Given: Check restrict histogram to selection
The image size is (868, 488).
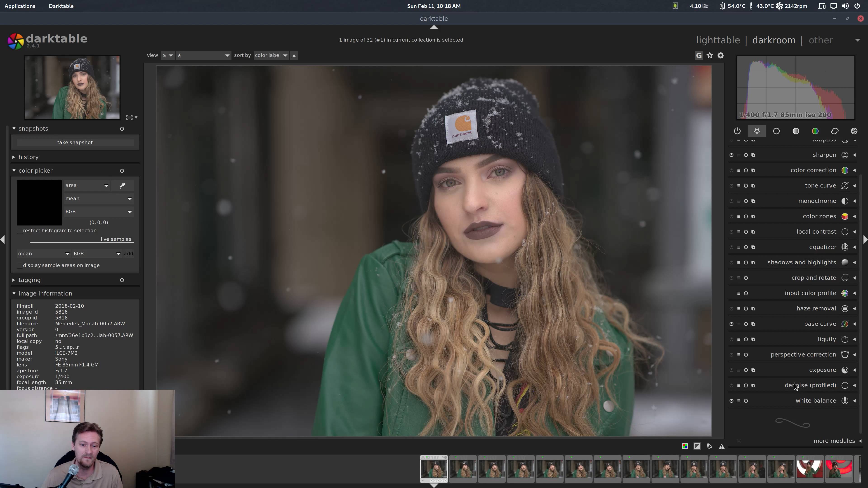Looking at the screenshot, I should point(20,231).
